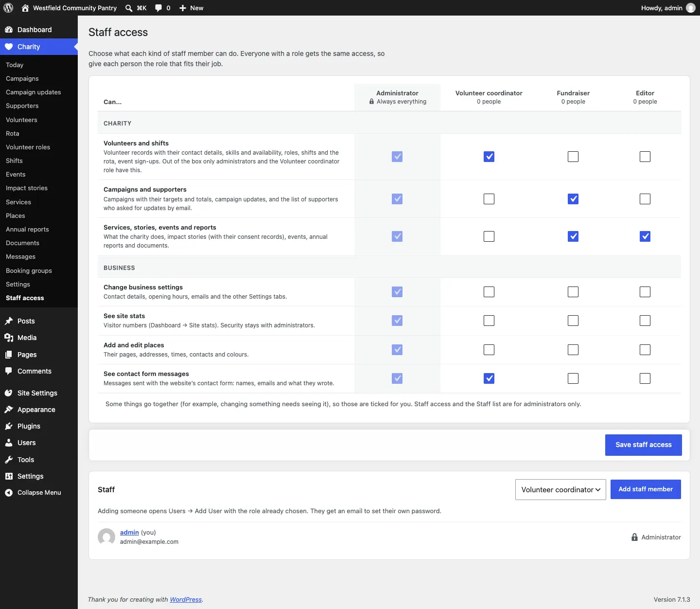Open the Appearance paintbrush icon

click(9, 410)
